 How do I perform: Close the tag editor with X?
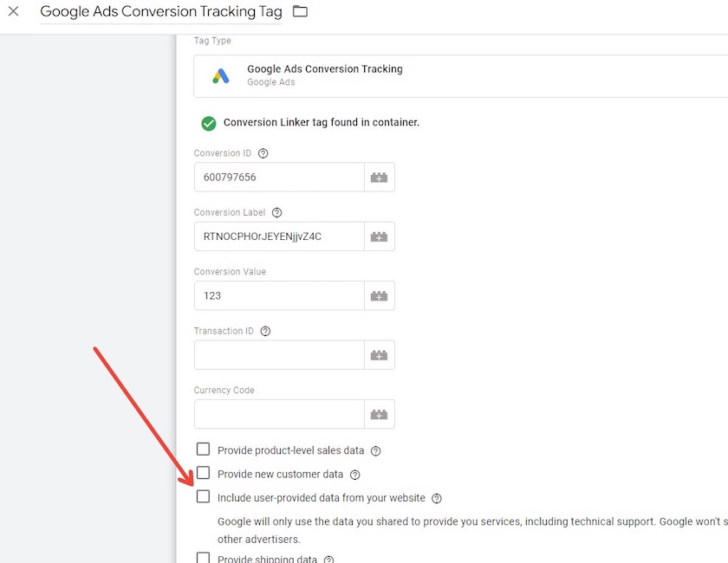click(13, 12)
